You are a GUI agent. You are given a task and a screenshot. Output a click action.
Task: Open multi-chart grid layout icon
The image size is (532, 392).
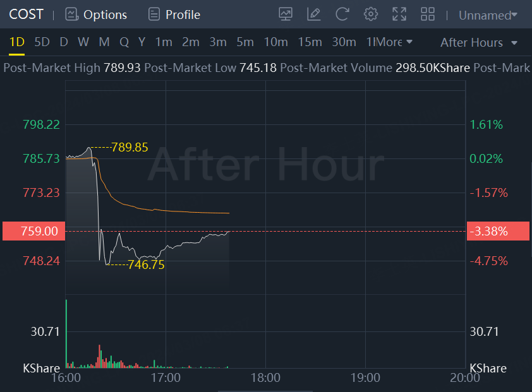point(428,14)
